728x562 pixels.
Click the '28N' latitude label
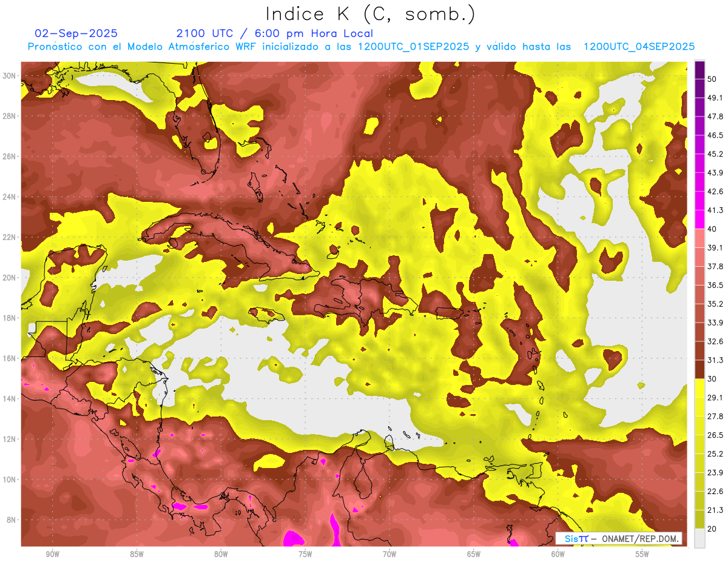pyautogui.click(x=9, y=116)
